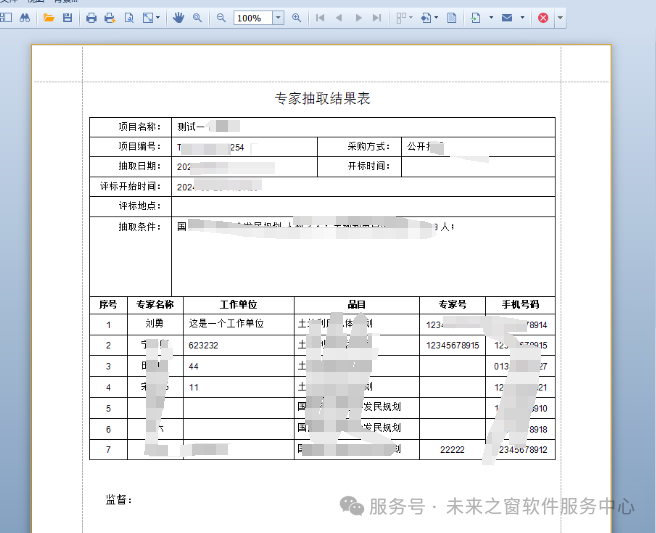
Task: Click the 开标时间 label cell
Action: point(359,167)
